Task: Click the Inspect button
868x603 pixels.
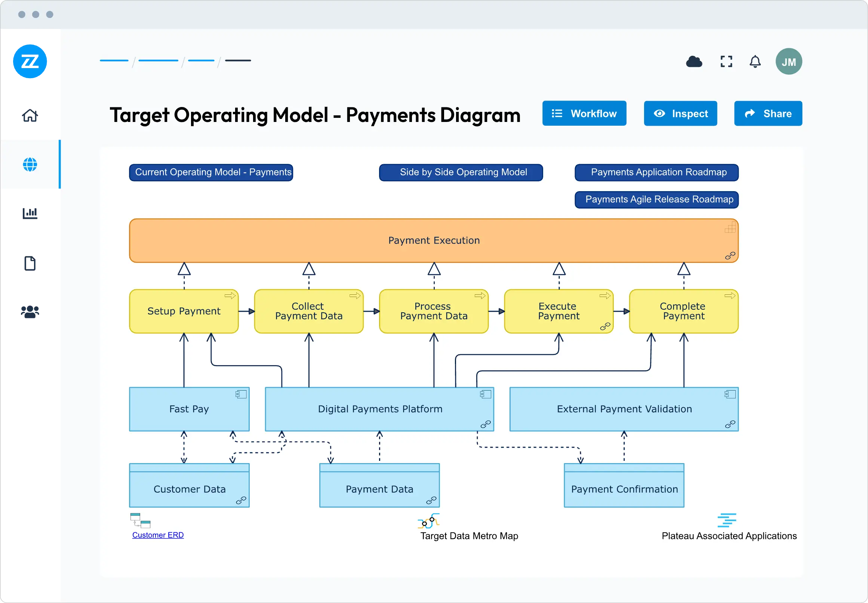Action: (680, 113)
